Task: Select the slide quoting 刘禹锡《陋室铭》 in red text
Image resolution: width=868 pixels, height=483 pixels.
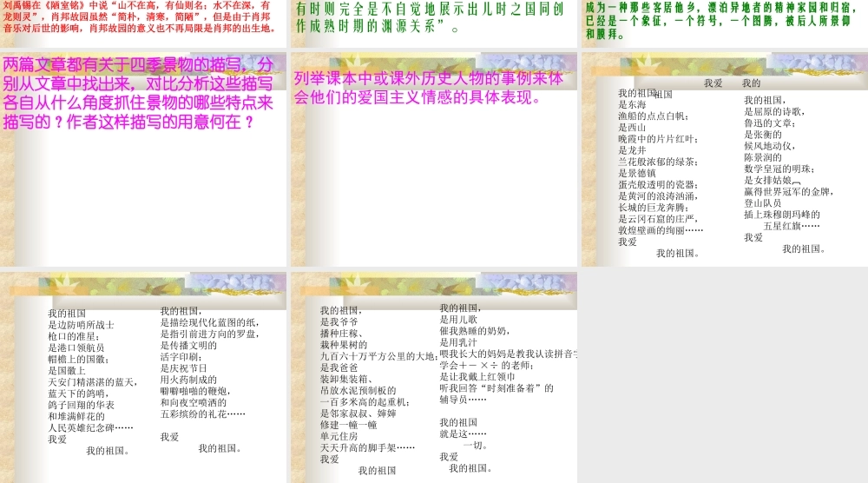Action: pyautogui.click(x=143, y=23)
